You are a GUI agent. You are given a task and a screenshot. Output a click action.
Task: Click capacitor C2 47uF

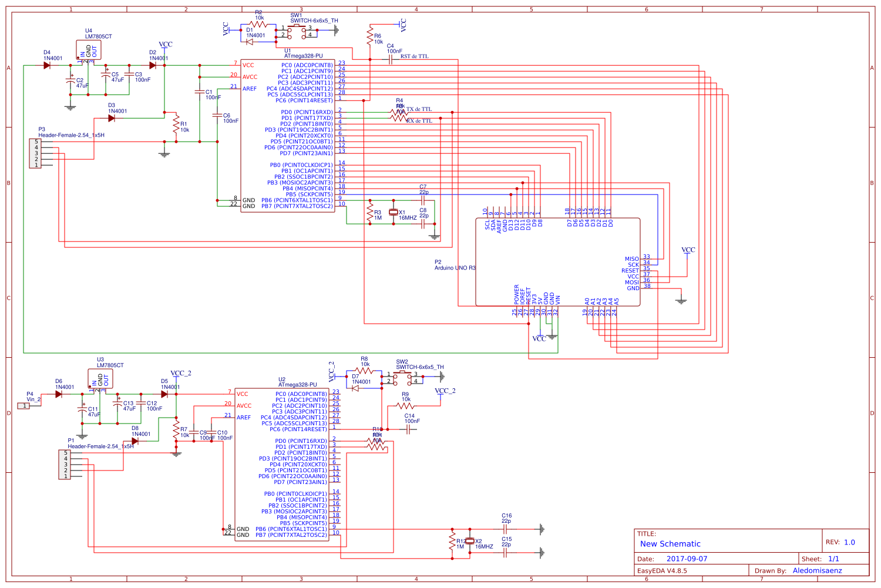click(70, 80)
